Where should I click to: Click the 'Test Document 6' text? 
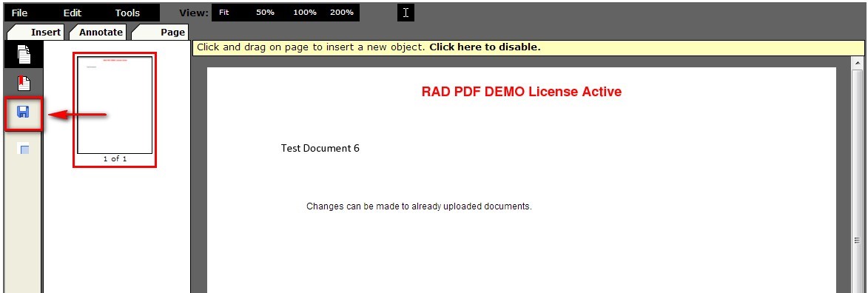point(320,149)
